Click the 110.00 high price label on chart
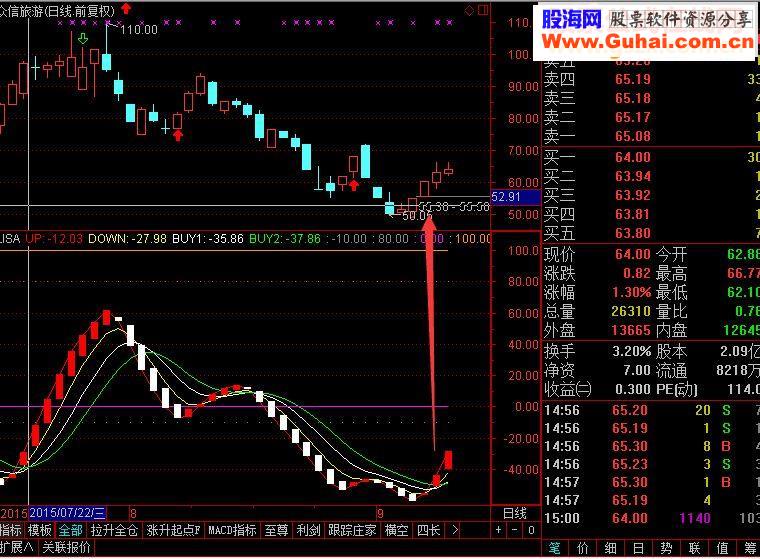The width and height of the screenshot is (760, 559). [x=139, y=30]
